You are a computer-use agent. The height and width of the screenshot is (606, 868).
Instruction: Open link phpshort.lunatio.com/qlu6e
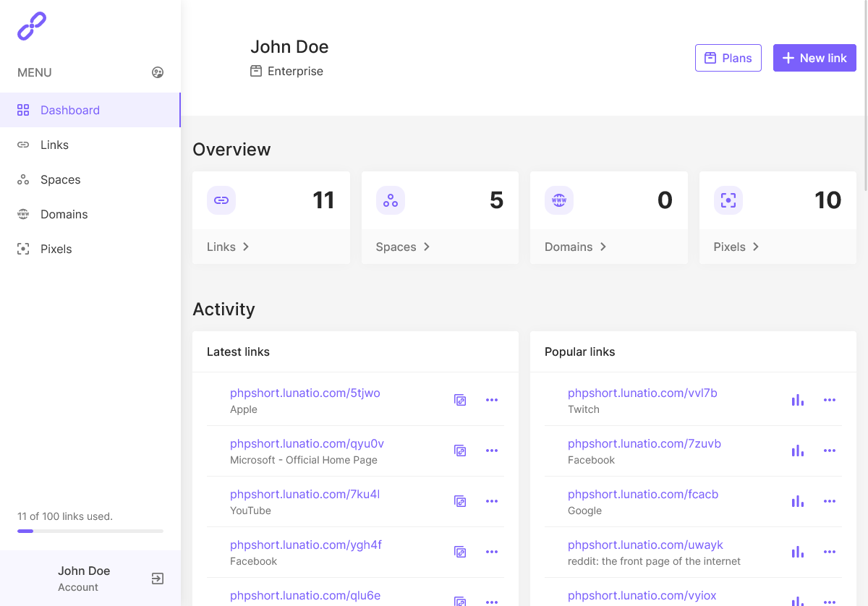[305, 596]
